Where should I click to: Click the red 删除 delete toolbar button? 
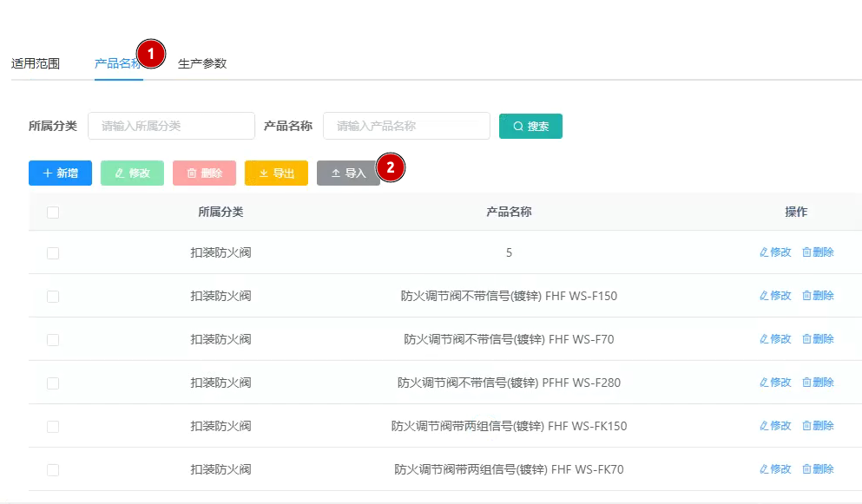click(x=204, y=173)
